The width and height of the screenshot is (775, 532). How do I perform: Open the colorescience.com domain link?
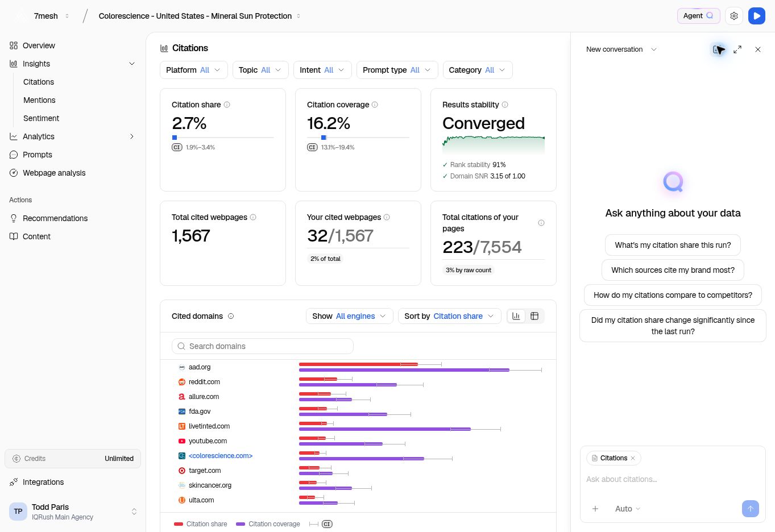pos(221,456)
